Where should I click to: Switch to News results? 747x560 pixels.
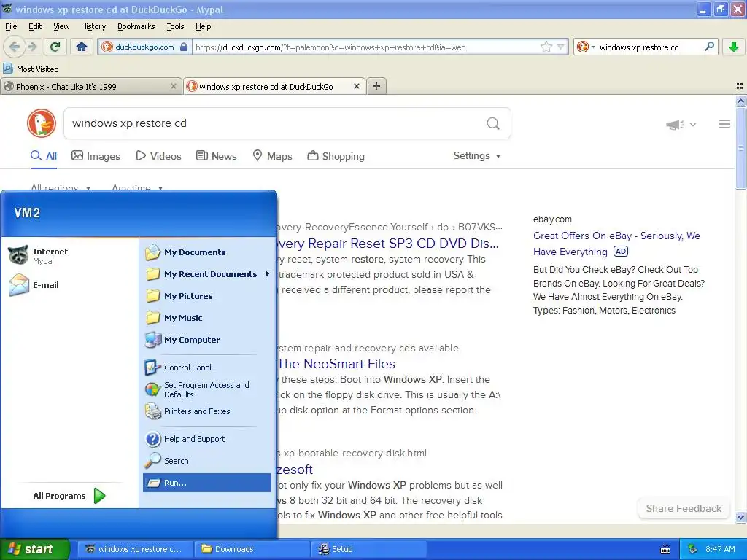pos(217,156)
